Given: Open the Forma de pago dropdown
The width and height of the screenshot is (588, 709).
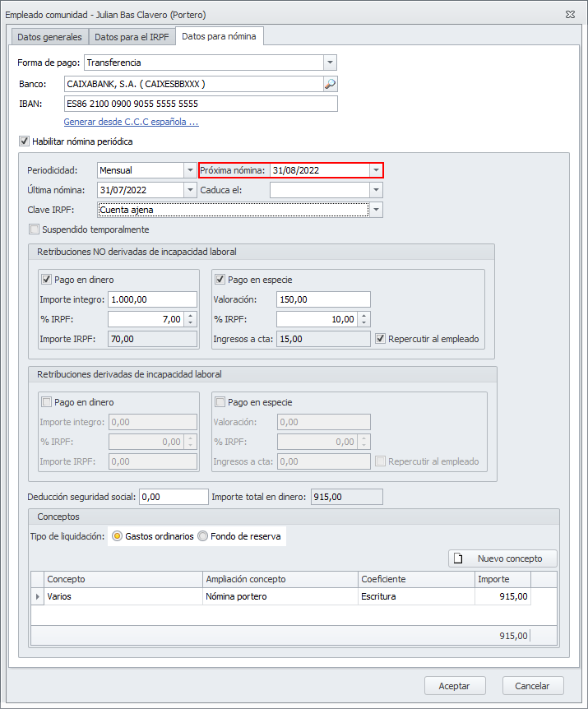Looking at the screenshot, I should (330, 63).
